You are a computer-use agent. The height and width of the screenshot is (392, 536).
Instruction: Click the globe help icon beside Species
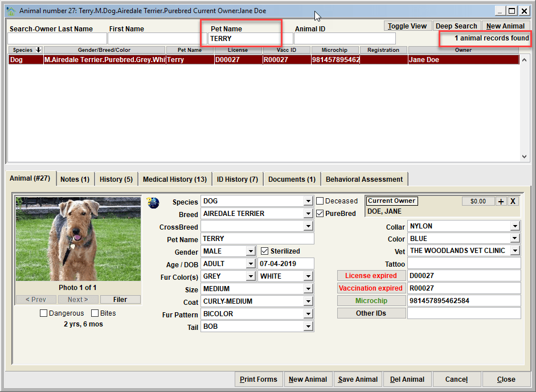pos(153,203)
